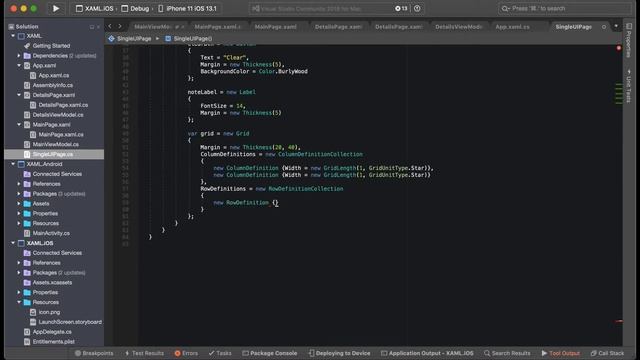Select AssemblyInfo.cs file
Screen dimensions: 640x360
(x=52, y=85)
